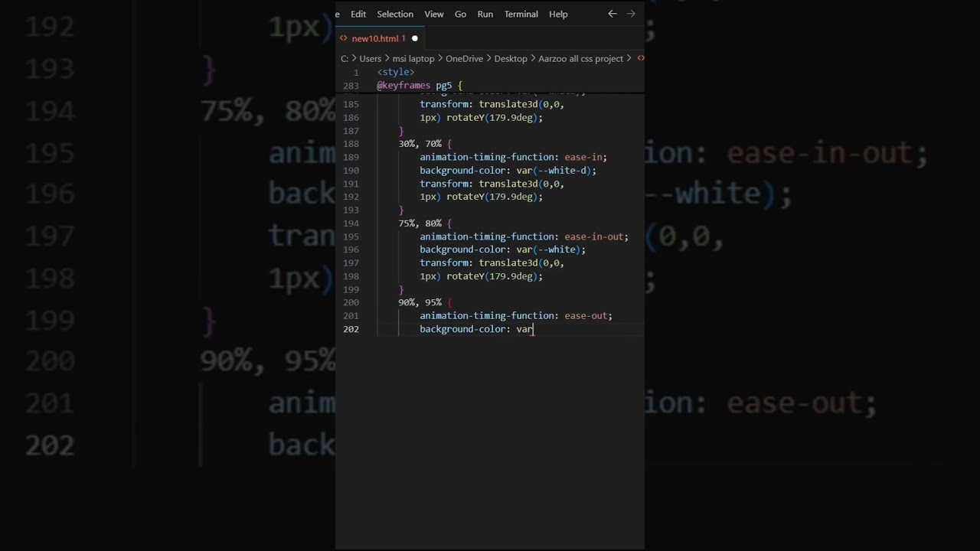Click the file icon at breadcrumb end

pyautogui.click(x=641, y=58)
